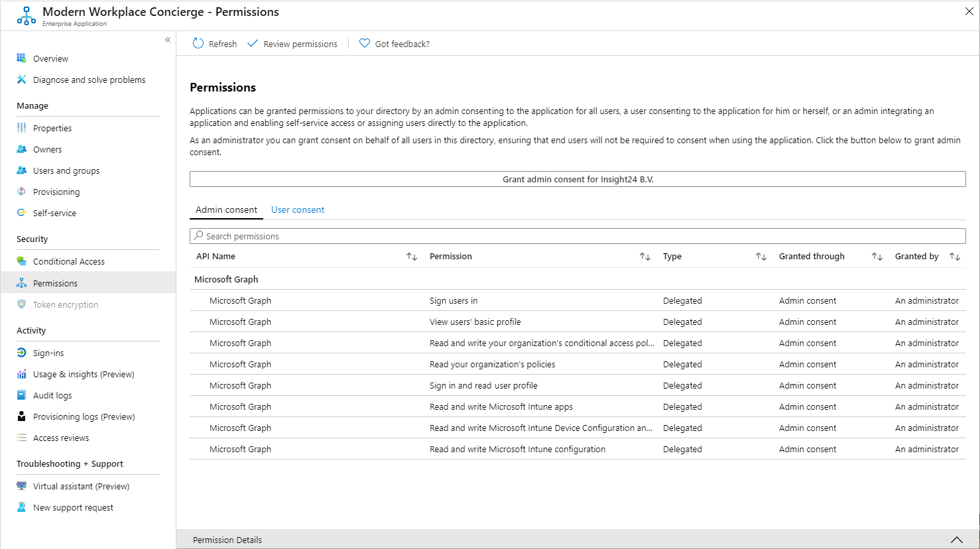Click the Usage & insights chart icon
Screen dimensions: 980x549
pos(21,374)
